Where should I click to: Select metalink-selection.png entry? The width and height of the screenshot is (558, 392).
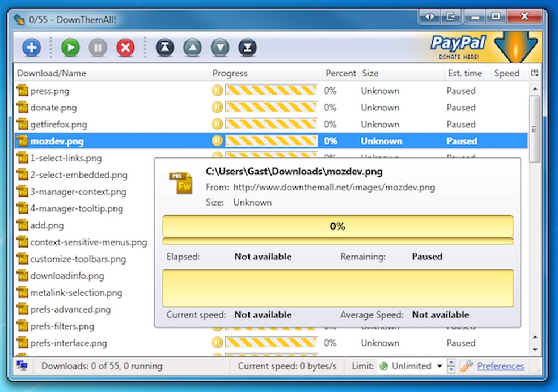[x=76, y=292]
